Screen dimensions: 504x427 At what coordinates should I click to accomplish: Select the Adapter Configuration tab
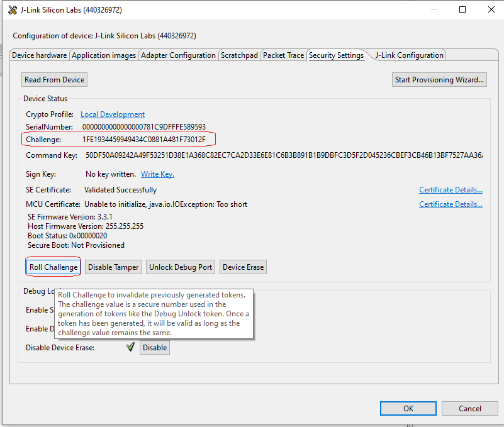178,55
